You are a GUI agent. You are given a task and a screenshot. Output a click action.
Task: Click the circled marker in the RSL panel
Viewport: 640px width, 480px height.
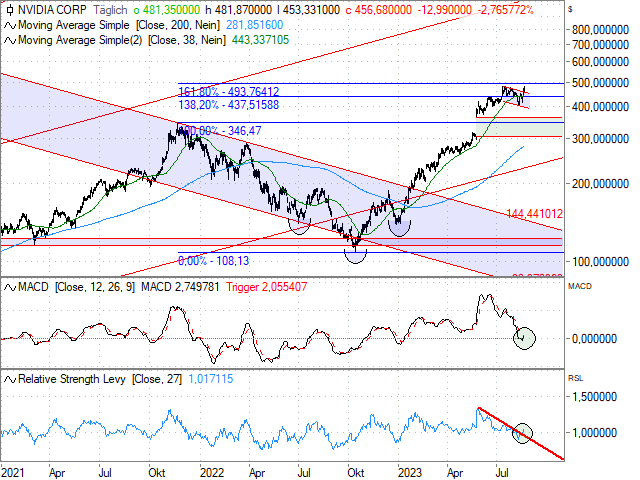point(522,433)
